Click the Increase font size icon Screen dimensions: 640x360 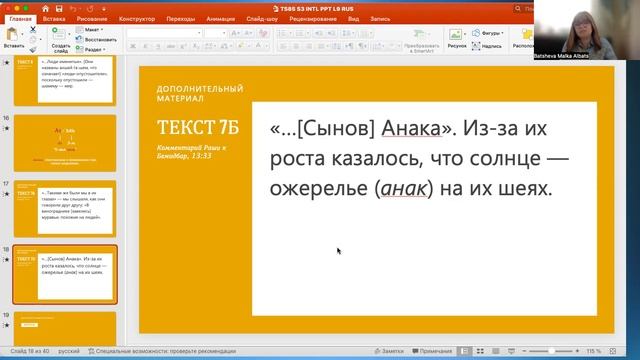[x=236, y=33]
